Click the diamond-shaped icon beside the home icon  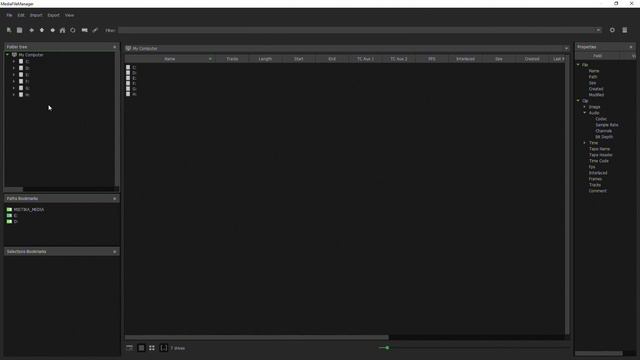[x=52, y=30]
